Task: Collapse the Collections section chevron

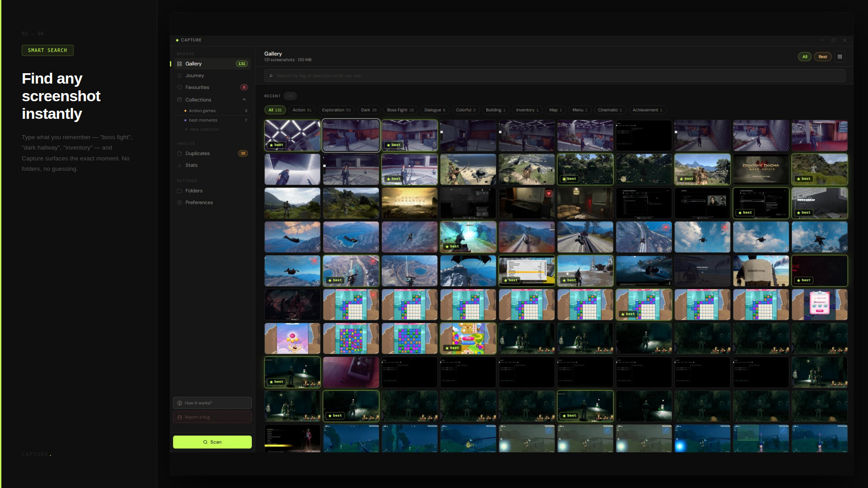Action: pyautogui.click(x=244, y=100)
